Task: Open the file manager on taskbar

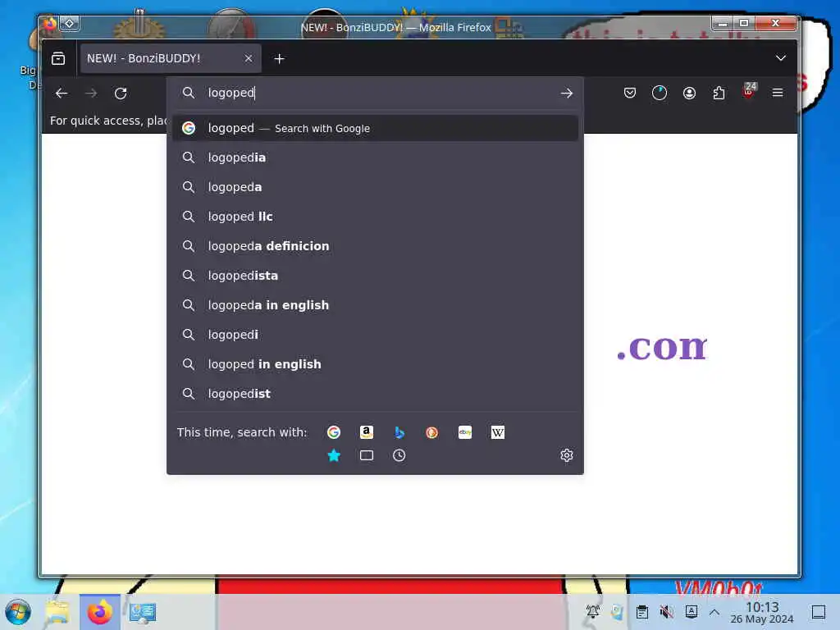Action: 57,612
